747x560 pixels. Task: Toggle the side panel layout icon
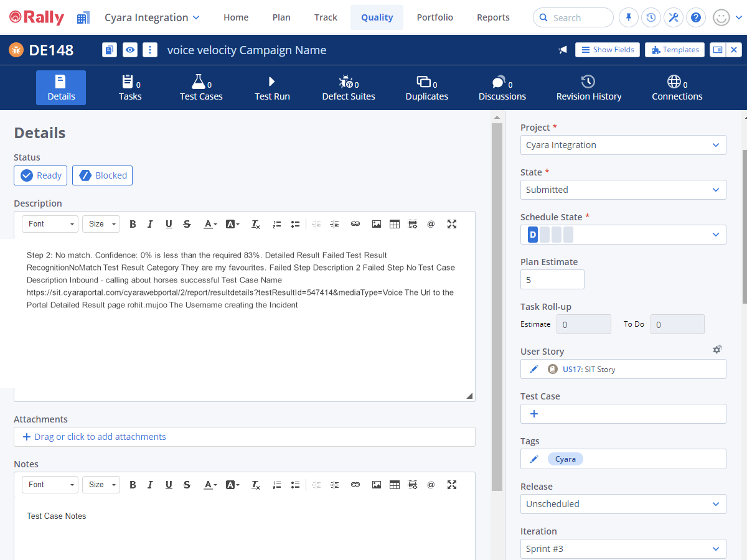tap(718, 50)
